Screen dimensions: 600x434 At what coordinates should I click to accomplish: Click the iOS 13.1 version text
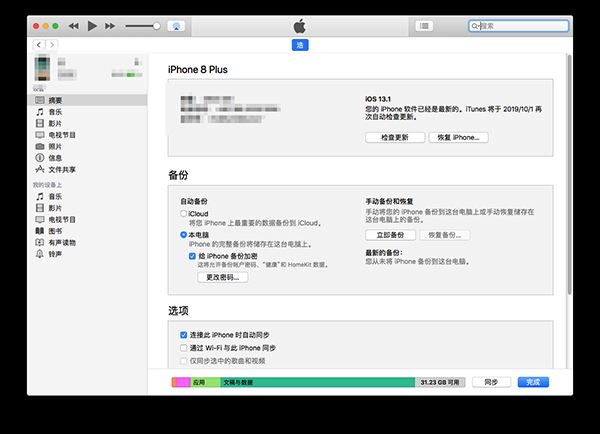(378, 99)
